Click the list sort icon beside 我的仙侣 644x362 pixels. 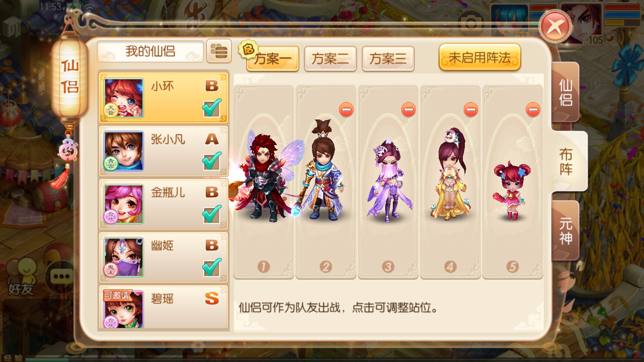[219, 51]
